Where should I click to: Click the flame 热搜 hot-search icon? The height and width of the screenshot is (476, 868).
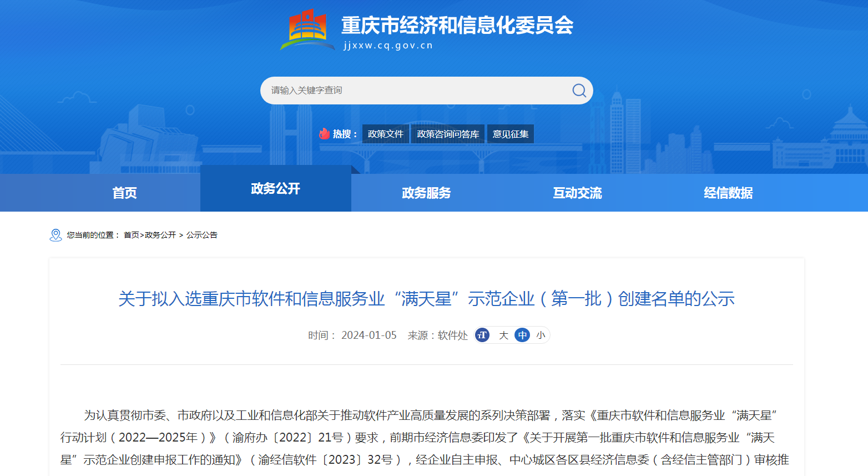coord(325,133)
